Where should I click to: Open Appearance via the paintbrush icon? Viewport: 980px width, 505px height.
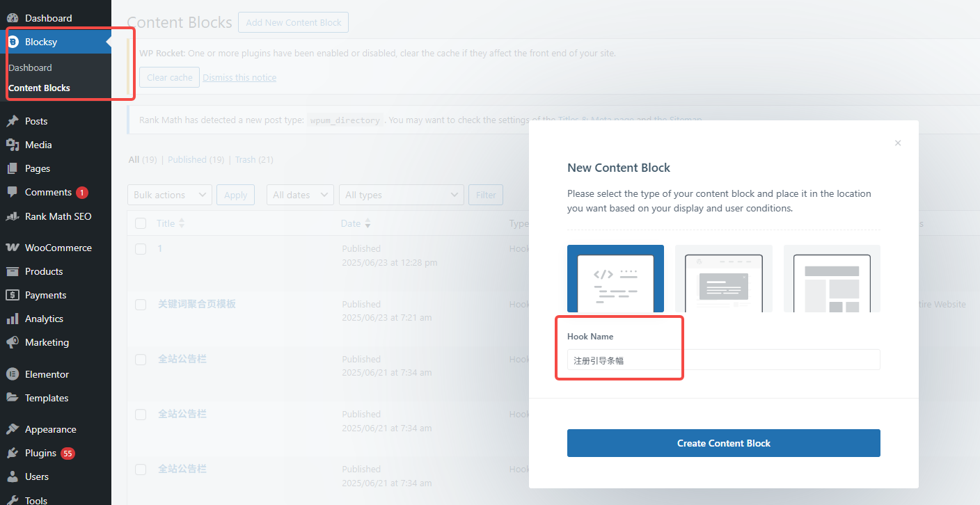13,429
